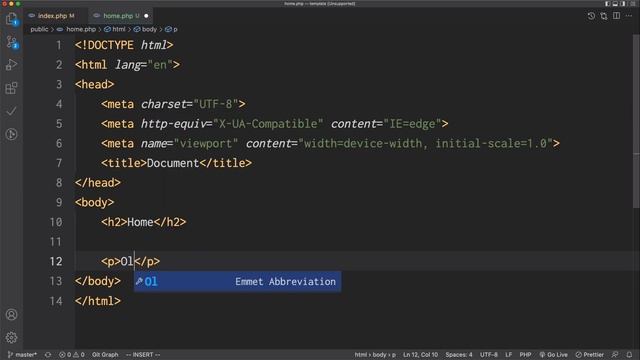Open notifications bell

point(629,355)
